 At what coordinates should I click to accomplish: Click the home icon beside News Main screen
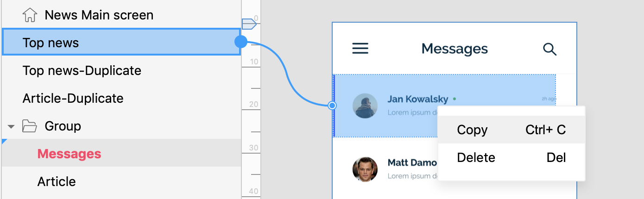30,15
